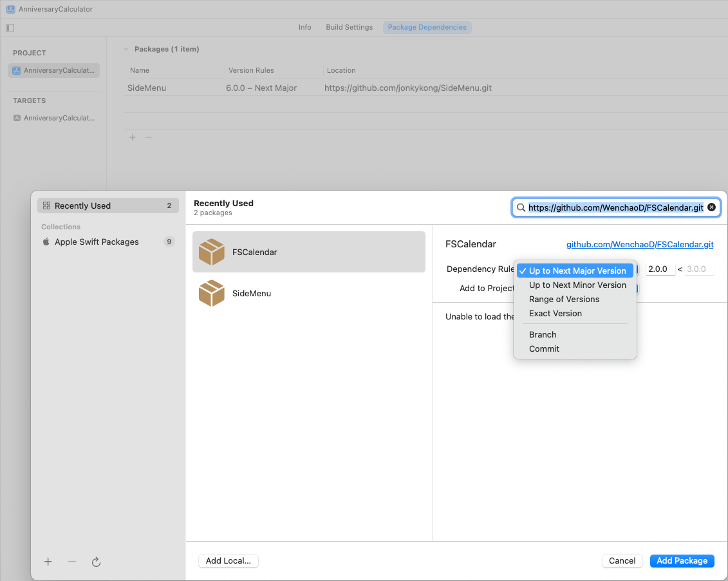The image size is (728, 581).
Task: Open the Info tab
Action: (x=304, y=28)
